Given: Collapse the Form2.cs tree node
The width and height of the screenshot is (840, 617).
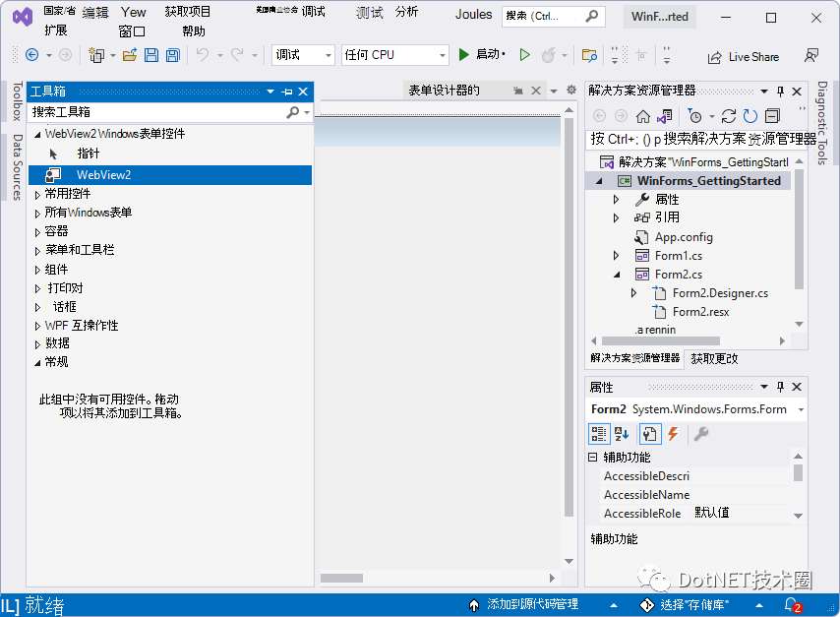Looking at the screenshot, I should click(x=617, y=275).
